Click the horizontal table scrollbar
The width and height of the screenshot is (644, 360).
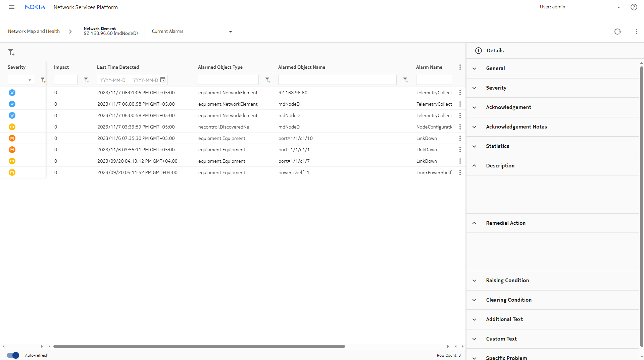pos(199,346)
